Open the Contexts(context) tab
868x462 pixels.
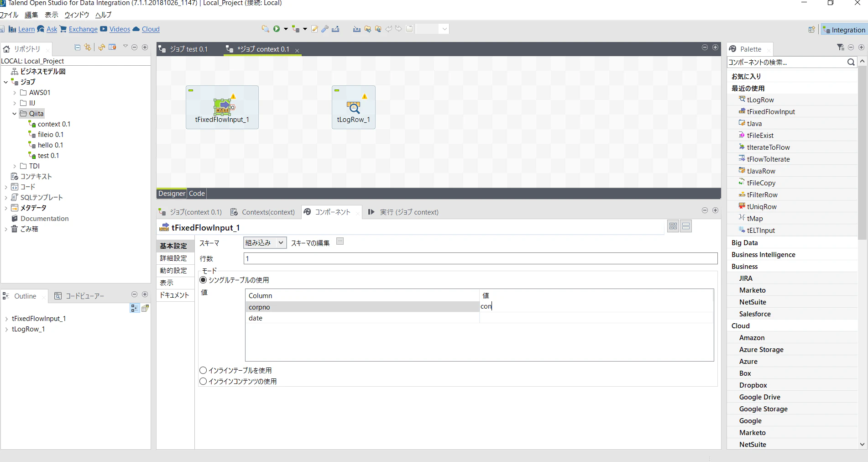tap(263, 212)
